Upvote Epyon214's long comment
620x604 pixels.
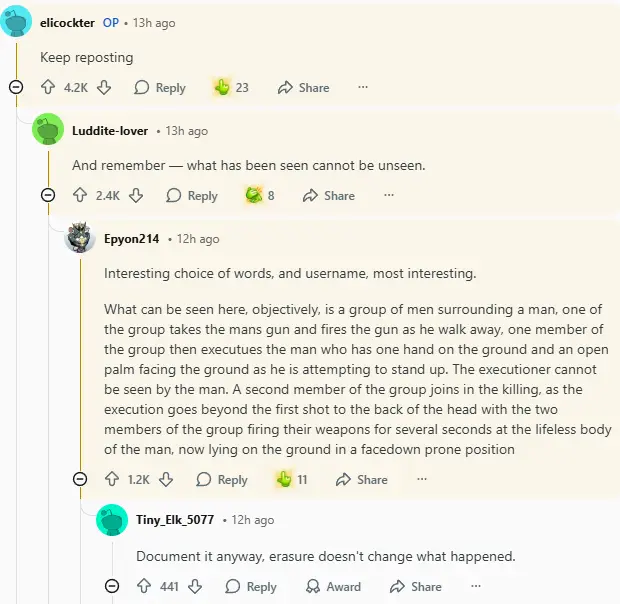click(x=112, y=480)
